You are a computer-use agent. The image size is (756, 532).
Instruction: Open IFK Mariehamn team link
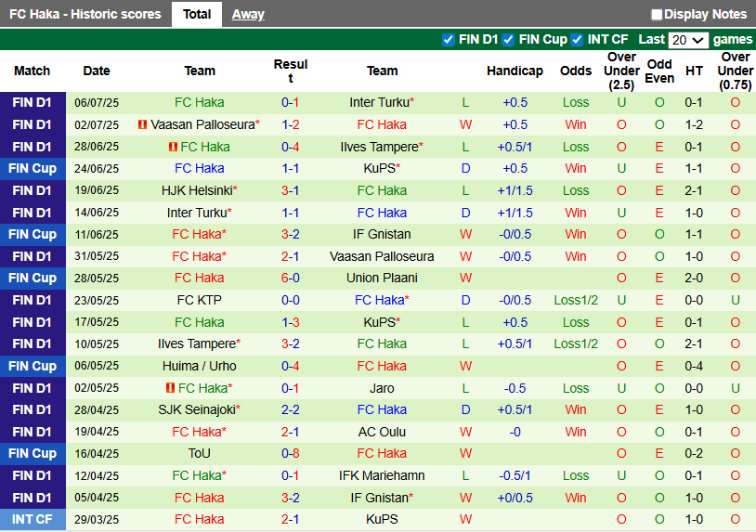click(x=382, y=475)
